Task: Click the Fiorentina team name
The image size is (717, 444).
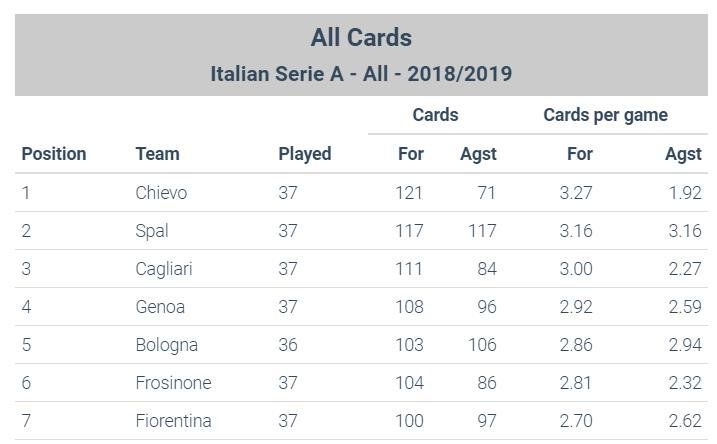Action: point(173,421)
